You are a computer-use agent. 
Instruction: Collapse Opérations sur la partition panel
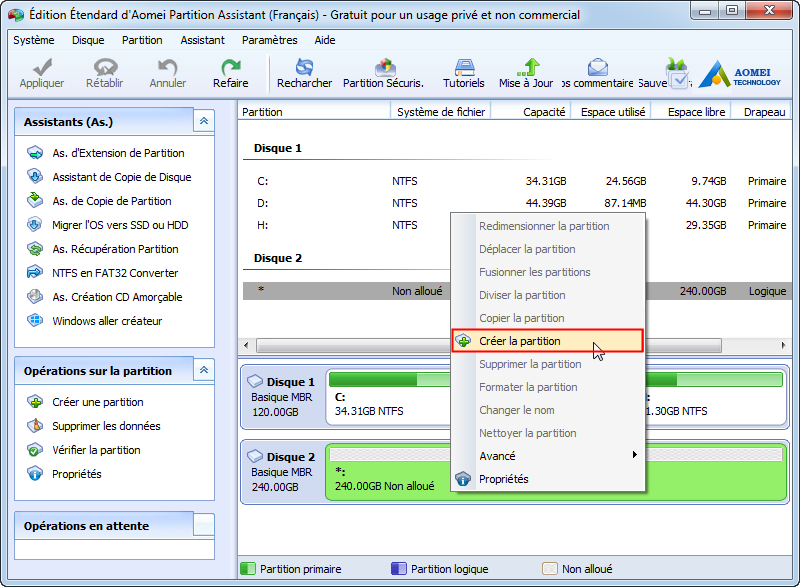(204, 370)
